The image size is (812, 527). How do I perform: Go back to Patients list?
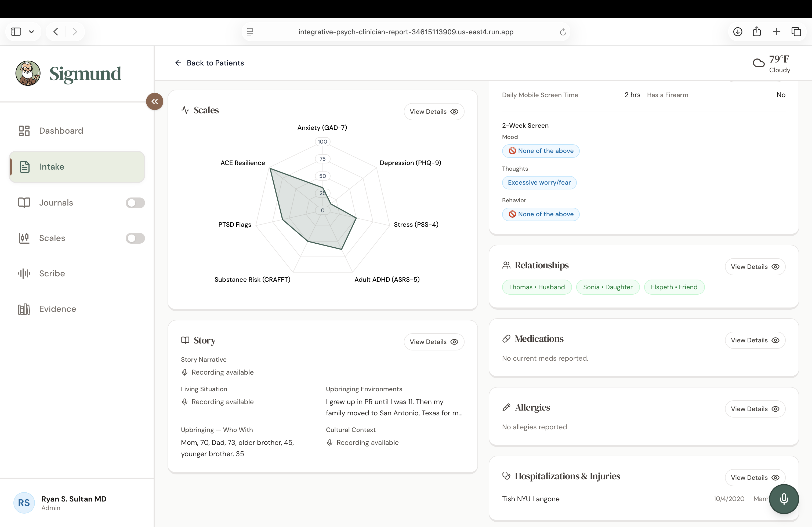(x=209, y=63)
